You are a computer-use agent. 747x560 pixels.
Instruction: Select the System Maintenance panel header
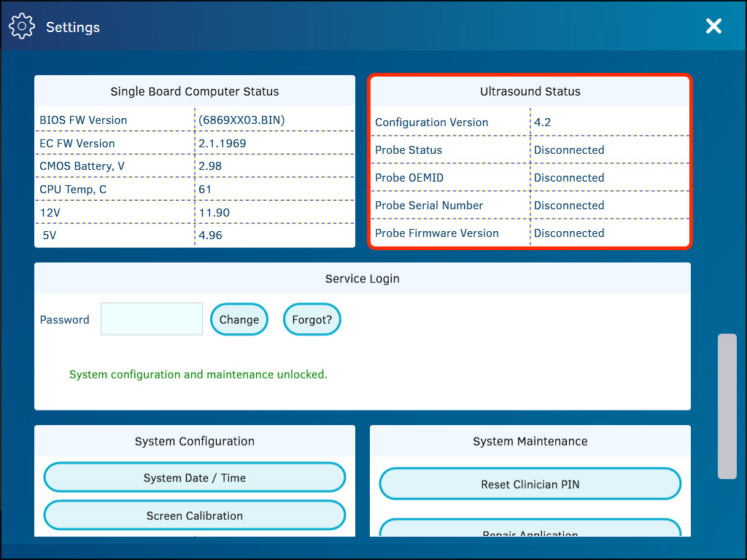530,441
